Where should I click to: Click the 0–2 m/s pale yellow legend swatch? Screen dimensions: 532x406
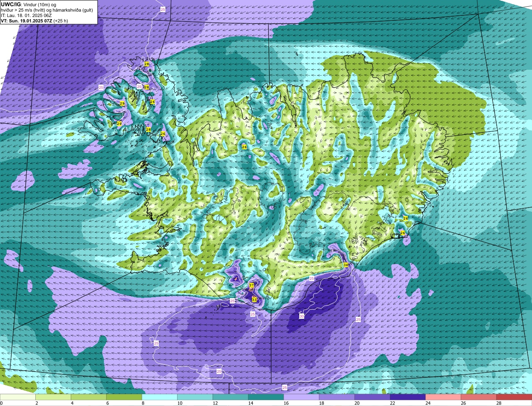(18, 397)
